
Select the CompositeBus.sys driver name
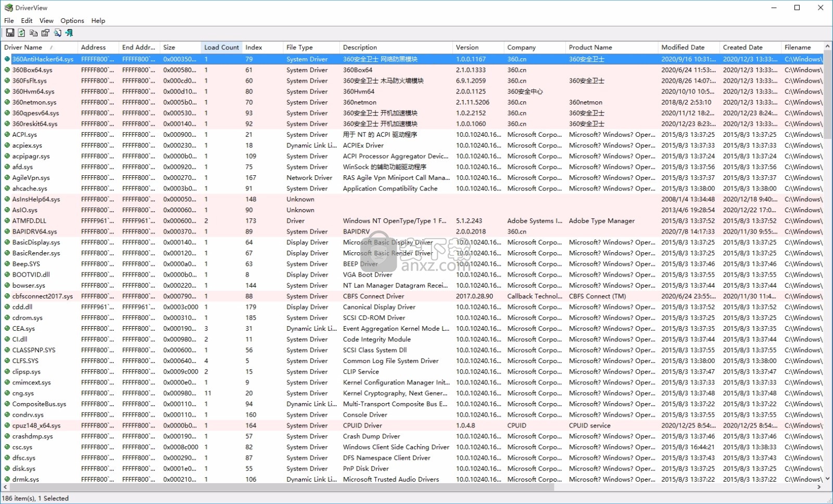pyautogui.click(x=40, y=404)
